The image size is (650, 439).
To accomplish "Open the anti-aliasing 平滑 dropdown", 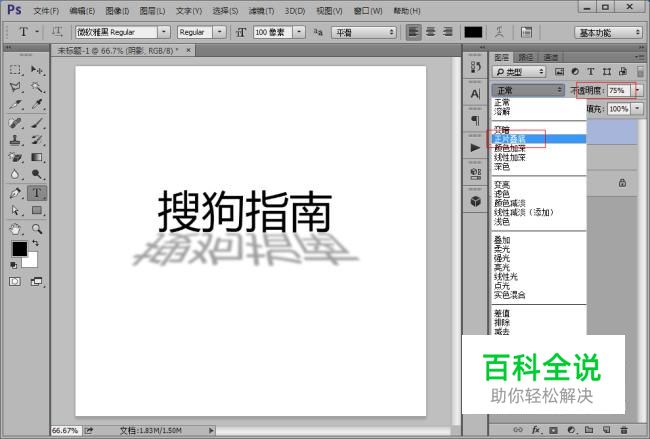I will [x=364, y=32].
